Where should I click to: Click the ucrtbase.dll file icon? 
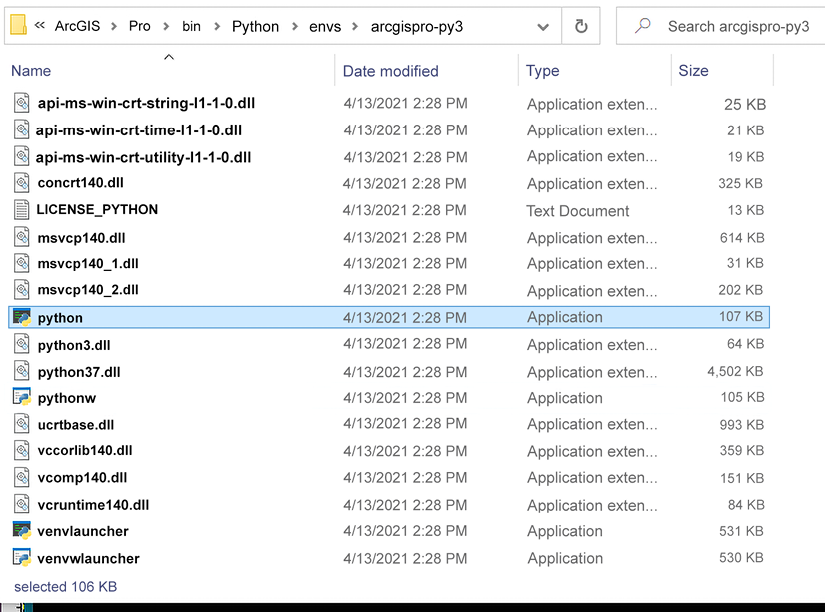[x=22, y=424]
